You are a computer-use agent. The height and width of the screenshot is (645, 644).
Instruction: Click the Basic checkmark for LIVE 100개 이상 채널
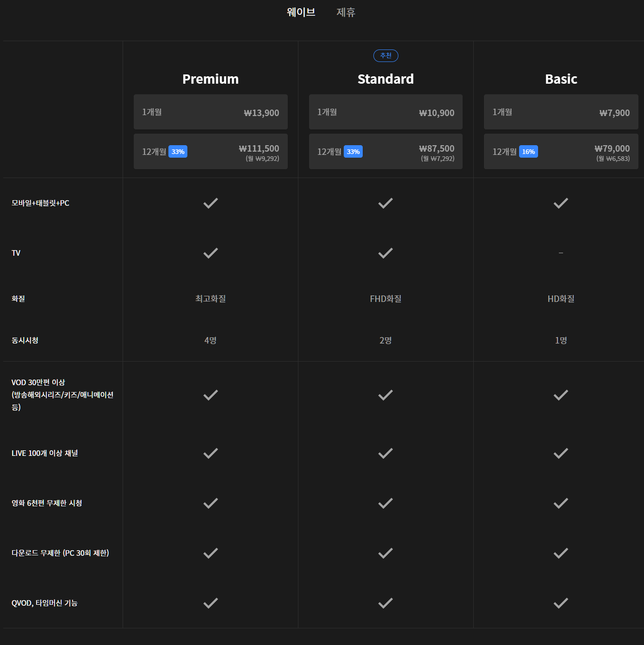(x=561, y=453)
